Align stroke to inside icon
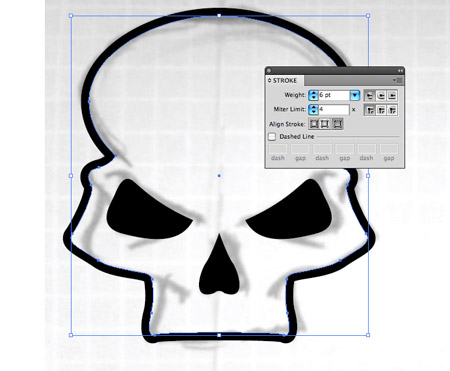This screenshot has height=371, width=450. [x=325, y=124]
